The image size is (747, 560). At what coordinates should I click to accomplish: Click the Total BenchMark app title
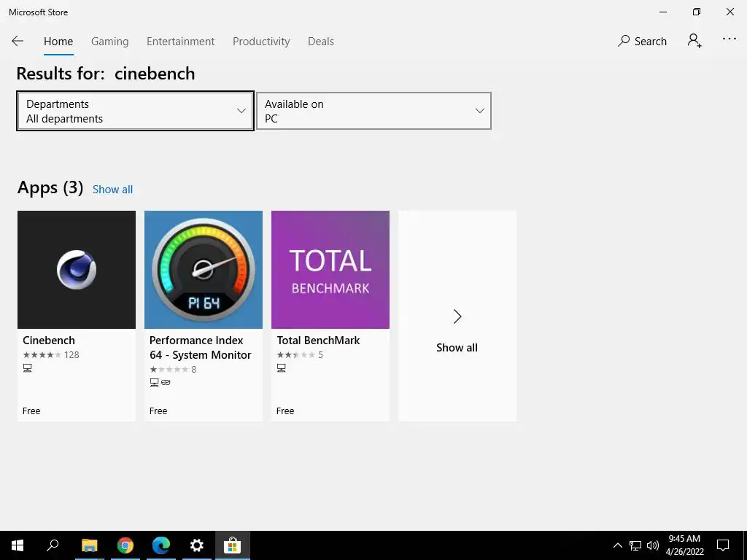pos(318,341)
